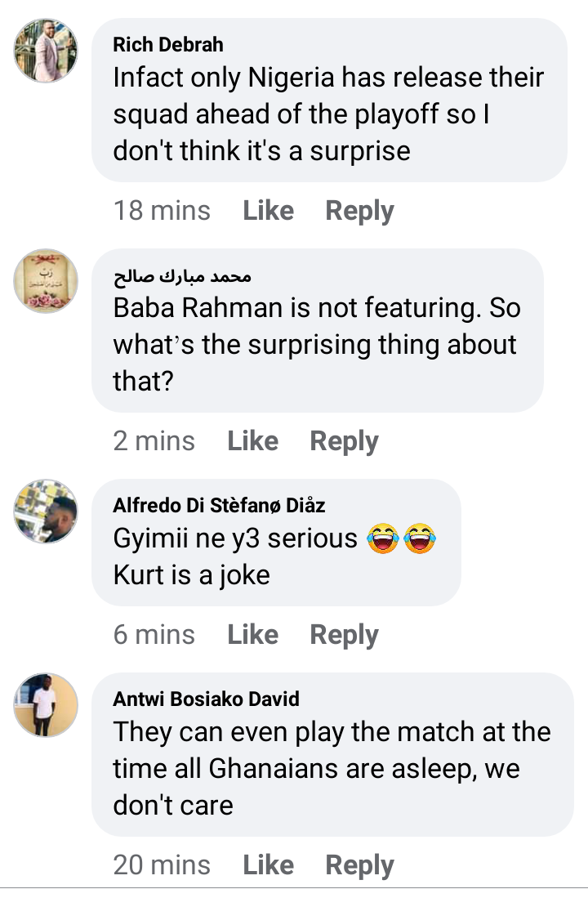Screen dimensions: 588x898
Task: Open Alfredo Di Stèfanø Diåz's avatar
Action: (46, 512)
